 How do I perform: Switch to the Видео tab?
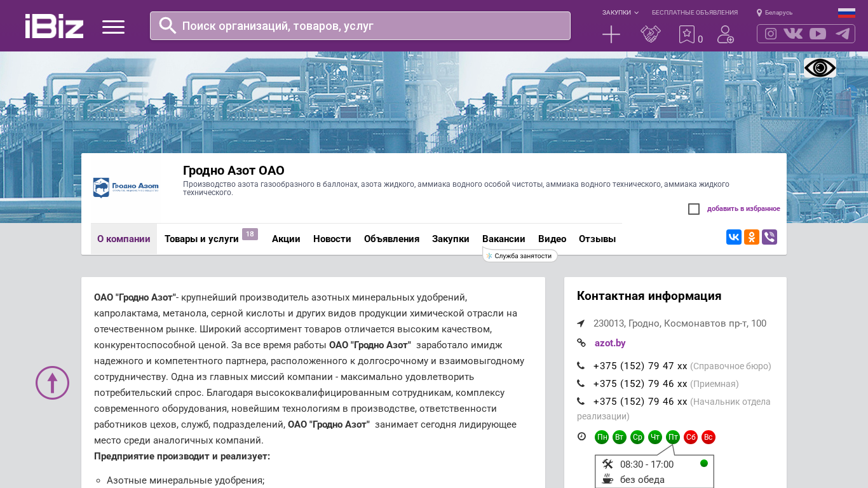pos(552,239)
